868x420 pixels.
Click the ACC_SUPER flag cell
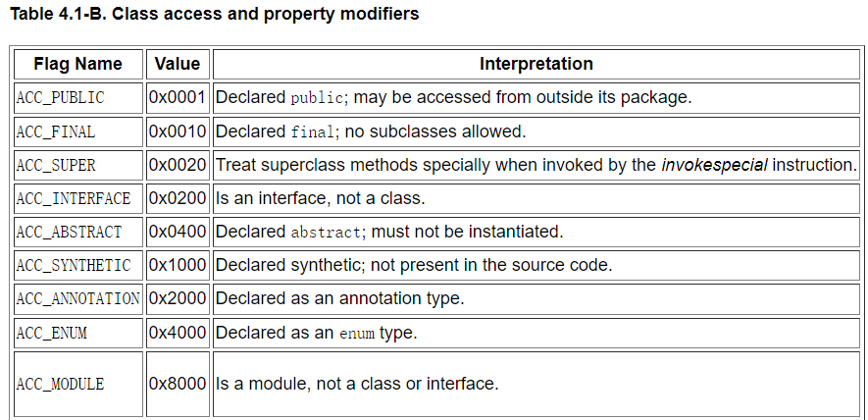[78, 165]
